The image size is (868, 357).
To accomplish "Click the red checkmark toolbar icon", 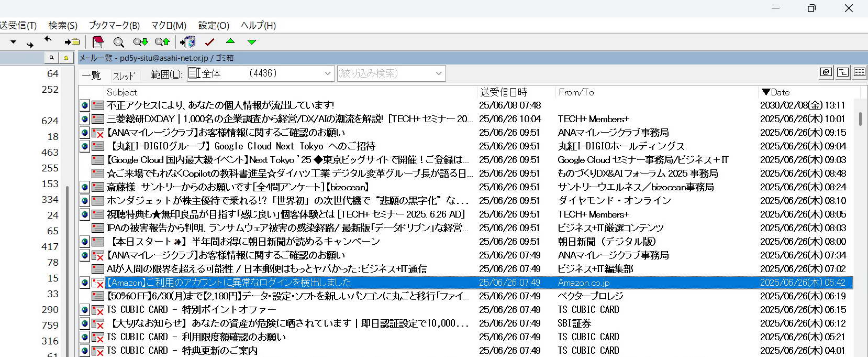I will click(210, 42).
